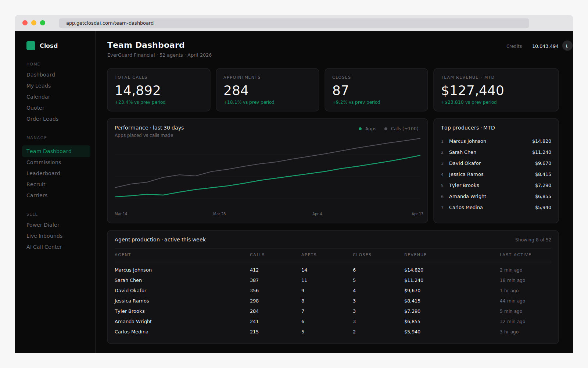Open the user avatar labeled L
The height and width of the screenshot is (368, 588).
click(x=567, y=46)
